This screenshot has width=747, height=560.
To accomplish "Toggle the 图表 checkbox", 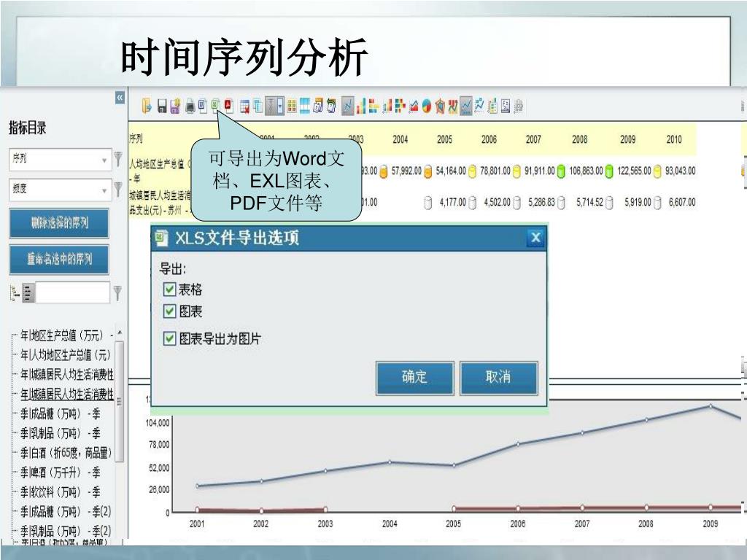I will pyautogui.click(x=169, y=311).
